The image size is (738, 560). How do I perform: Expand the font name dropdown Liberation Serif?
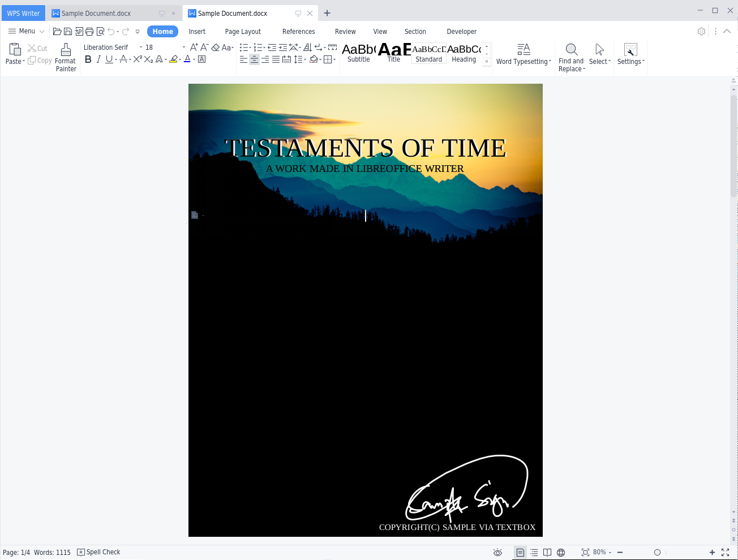point(141,48)
